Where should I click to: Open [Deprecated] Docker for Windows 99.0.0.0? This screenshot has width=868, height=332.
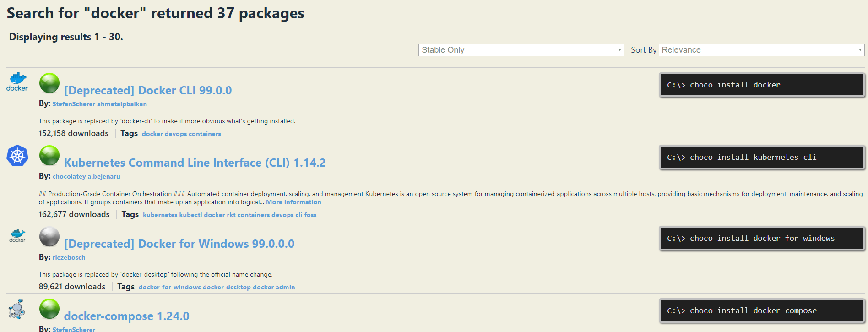[x=179, y=244]
